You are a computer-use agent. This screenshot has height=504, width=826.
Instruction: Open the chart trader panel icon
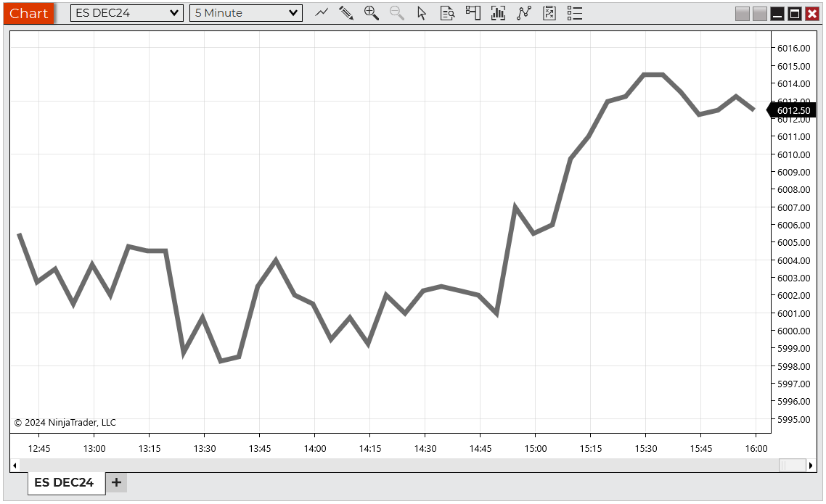pos(473,12)
